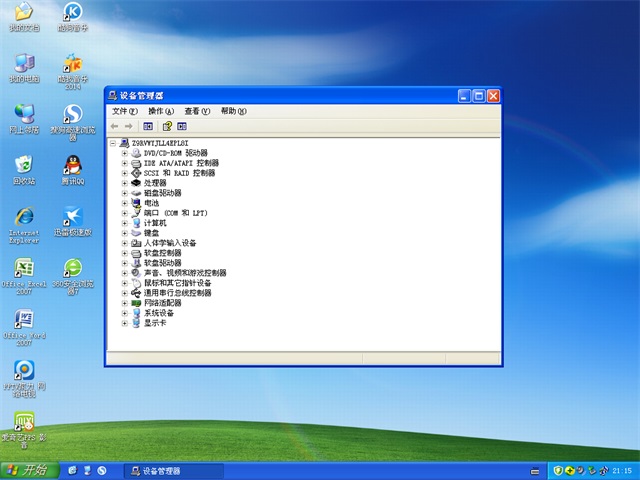Click the Help icon with question mark in toolbar
The width and height of the screenshot is (640, 480).
[167, 127]
